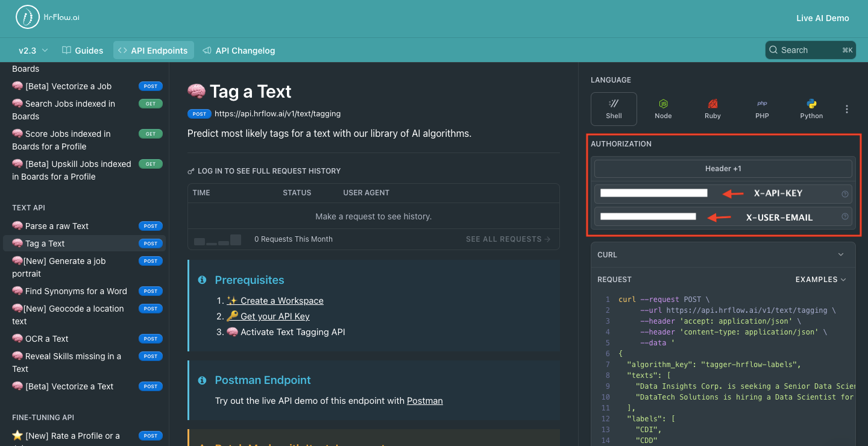The width and height of the screenshot is (868, 446).
Task: Open the EXAMPLES dropdown
Action: tap(820, 279)
